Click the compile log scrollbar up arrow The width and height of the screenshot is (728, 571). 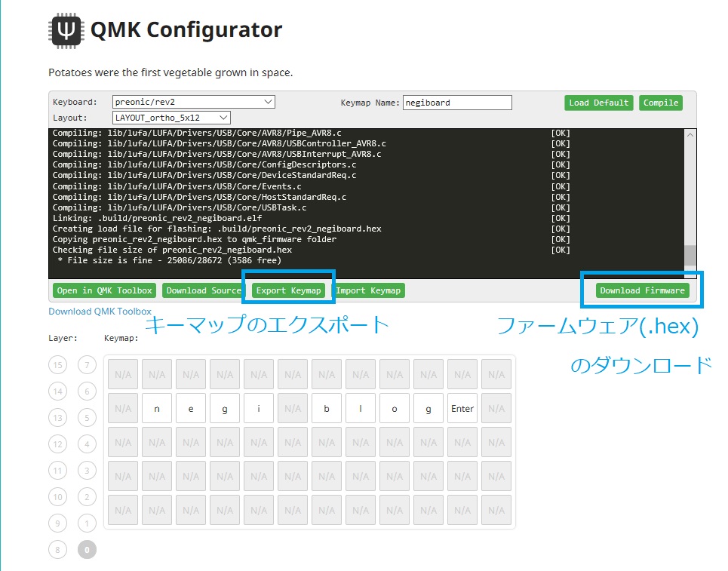(690, 135)
